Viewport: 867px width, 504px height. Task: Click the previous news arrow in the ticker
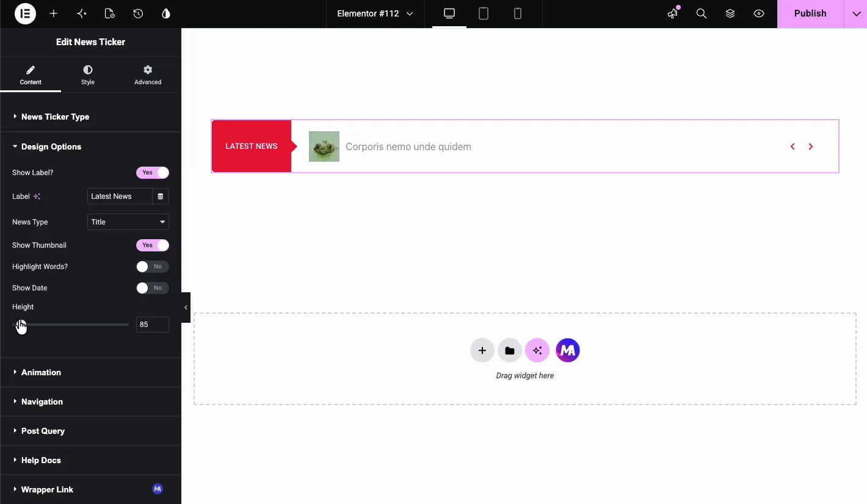[x=793, y=146]
